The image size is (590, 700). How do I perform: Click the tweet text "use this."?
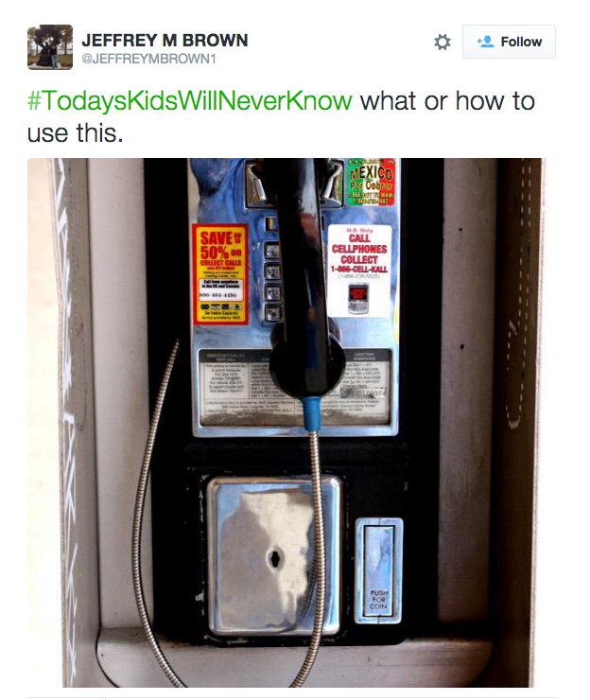pos(75,133)
